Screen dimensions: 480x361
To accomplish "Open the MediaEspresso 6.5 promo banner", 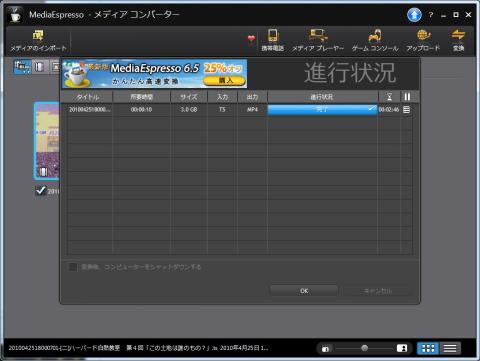I will pyautogui.click(x=155, y=74).
